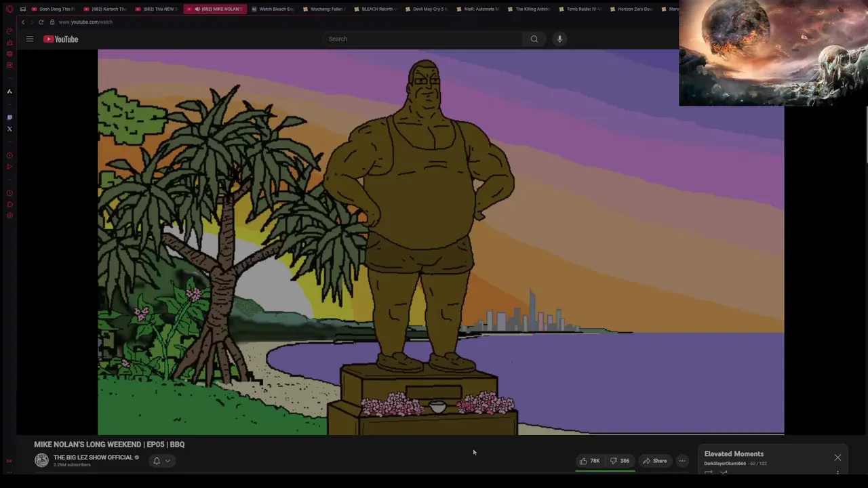Like the video with thumbs-up 78K

click(589, 461)
